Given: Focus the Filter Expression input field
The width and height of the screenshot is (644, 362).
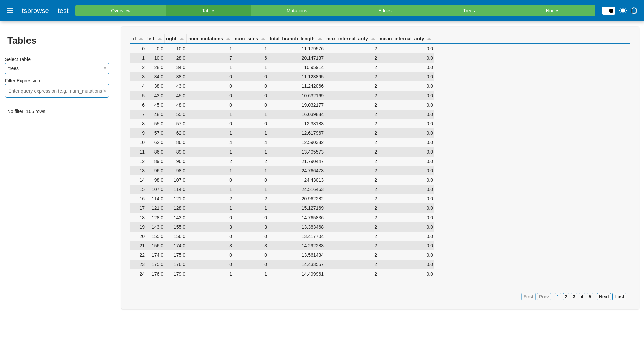Looking at the screenshot, I should coord(57,91).
